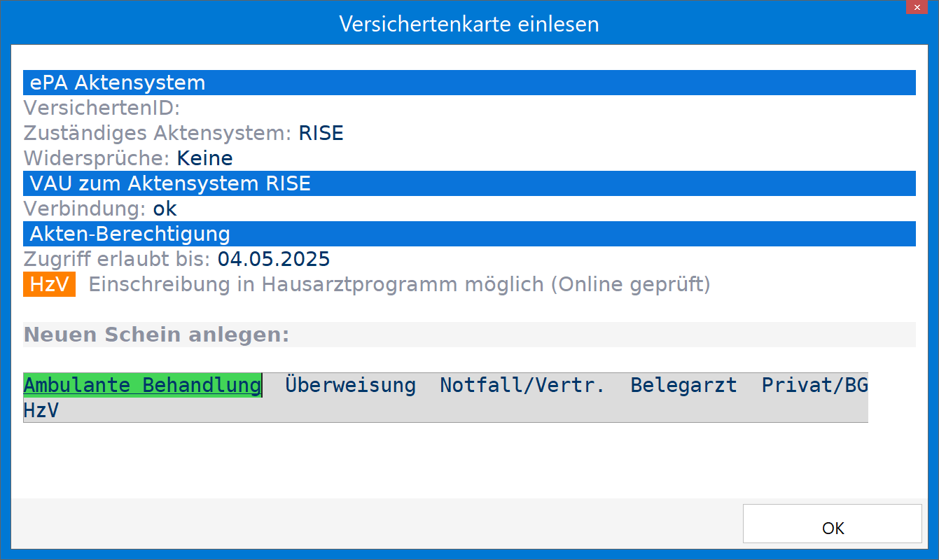Pick Belegarzt Schein type
The width and height of the screenshot is (939, 560).
coord(683,385)
